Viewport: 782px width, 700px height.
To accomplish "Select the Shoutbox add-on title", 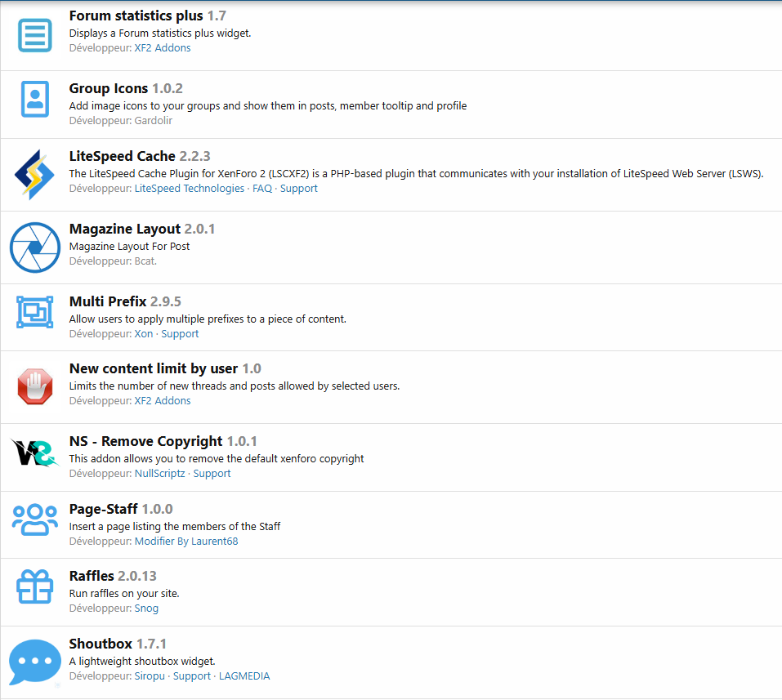I will (101, 644).
